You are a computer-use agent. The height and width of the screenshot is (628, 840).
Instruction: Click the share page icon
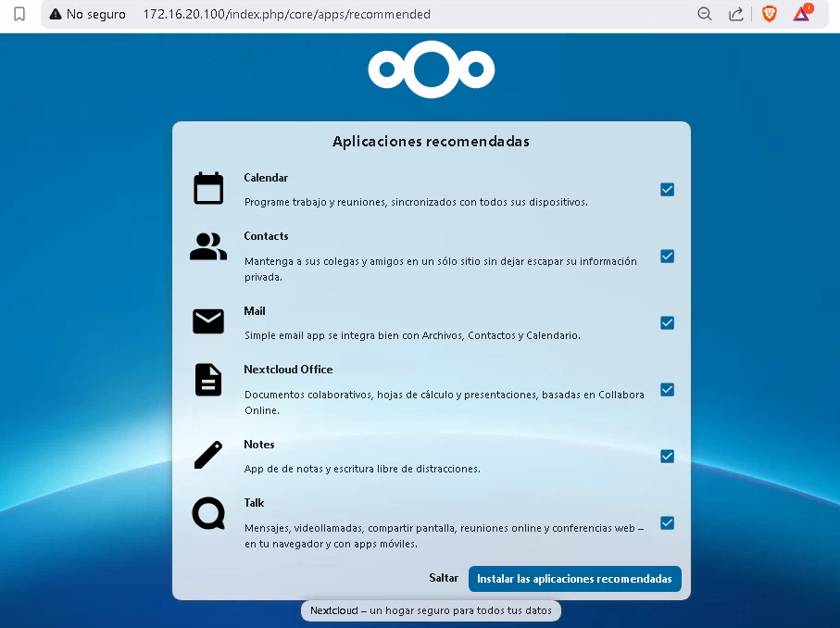[736, 14]
